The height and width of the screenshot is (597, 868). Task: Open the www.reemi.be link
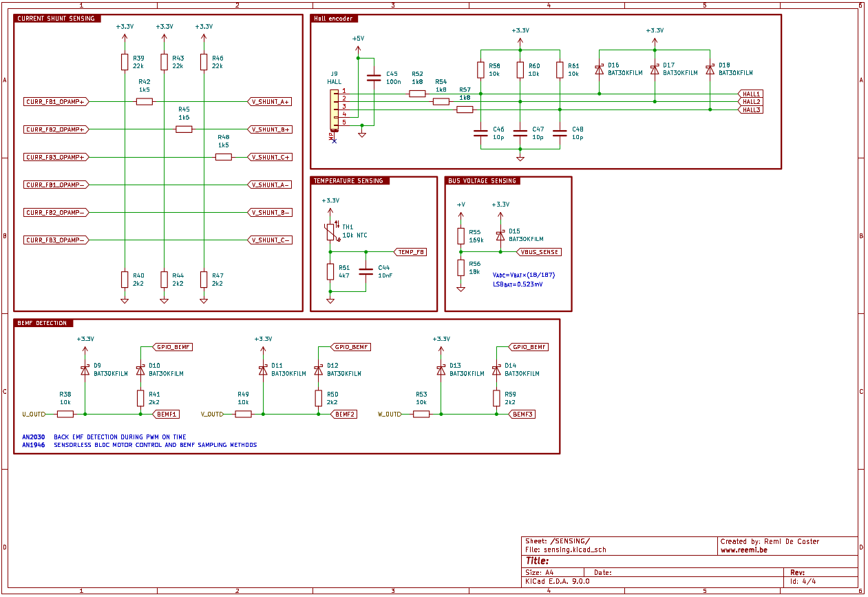tap(743, 550)
